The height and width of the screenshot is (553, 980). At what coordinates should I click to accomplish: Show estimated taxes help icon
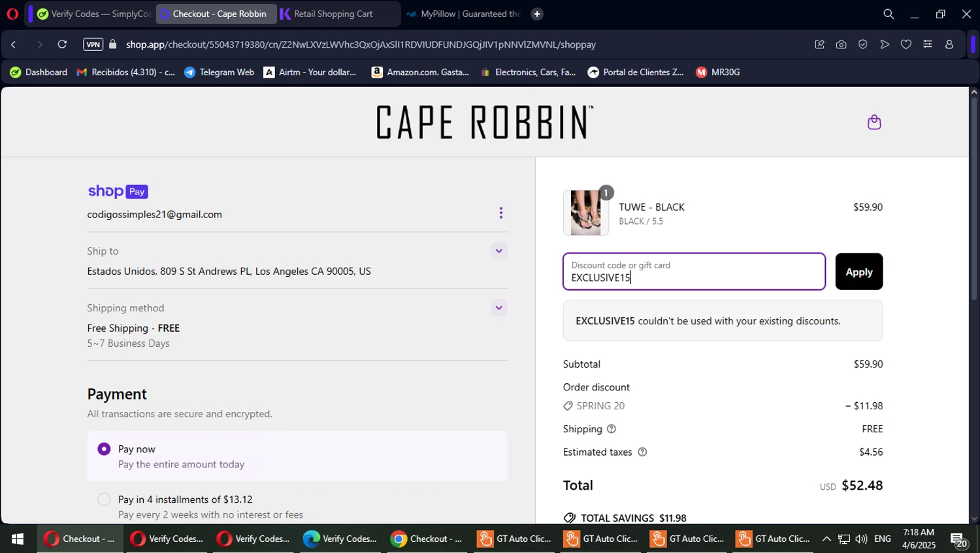click(642, 452)
